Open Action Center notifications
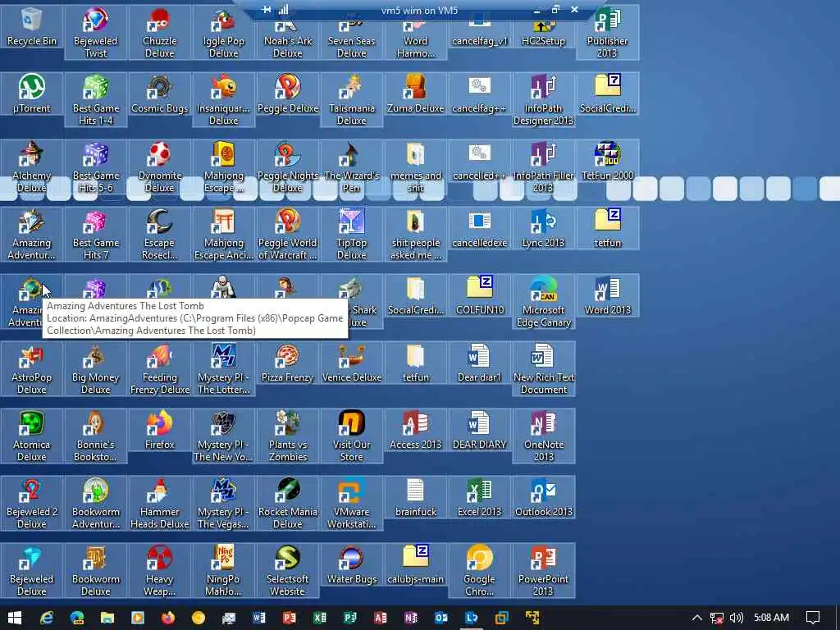This screenshot has width=840, height=630. pos(813,618)
